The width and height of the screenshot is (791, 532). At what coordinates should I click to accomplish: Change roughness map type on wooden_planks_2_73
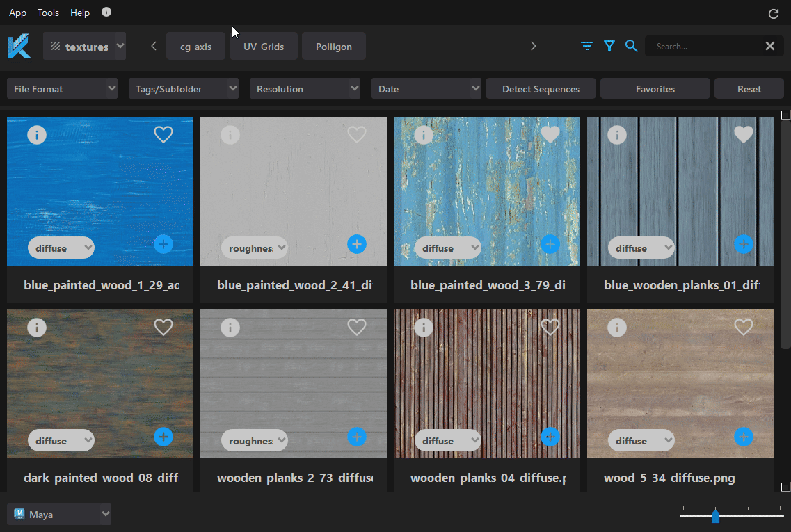pyautogui.click(x=254, y=440)
